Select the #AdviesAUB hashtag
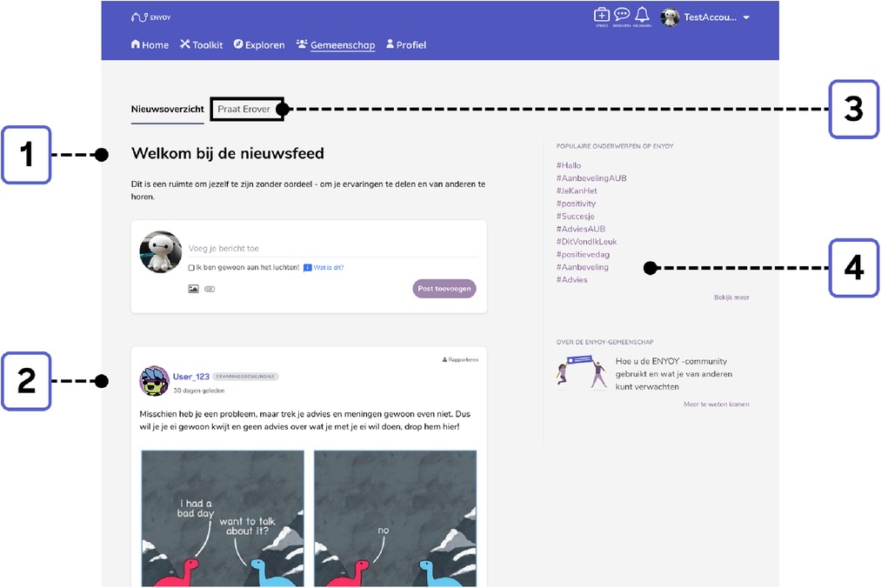The height and width of the screenshot is (588, 881). point(580,229)
